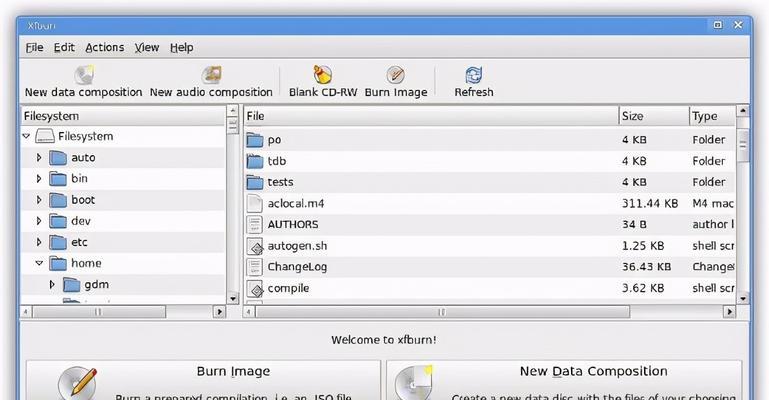Click tree panel vertical scrollbar up arrow
Screen dimensions: 769x400
[232, 111]
